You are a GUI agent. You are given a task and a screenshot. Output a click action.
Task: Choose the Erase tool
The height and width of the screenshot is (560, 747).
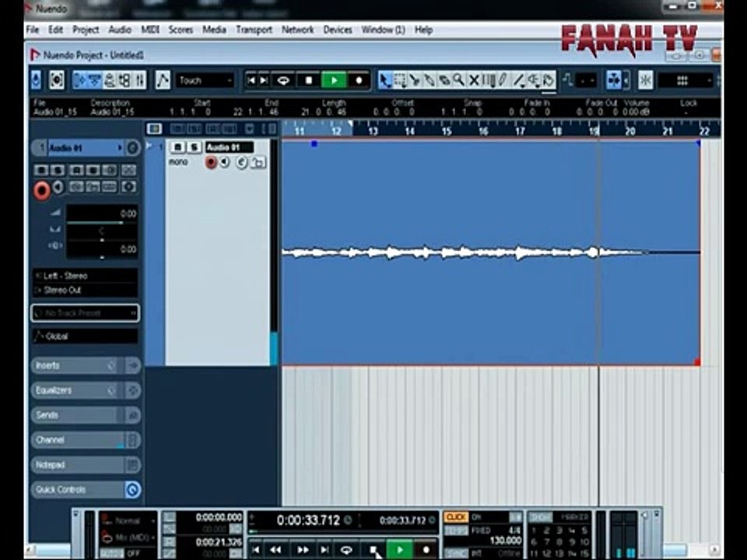coord(444,80)
